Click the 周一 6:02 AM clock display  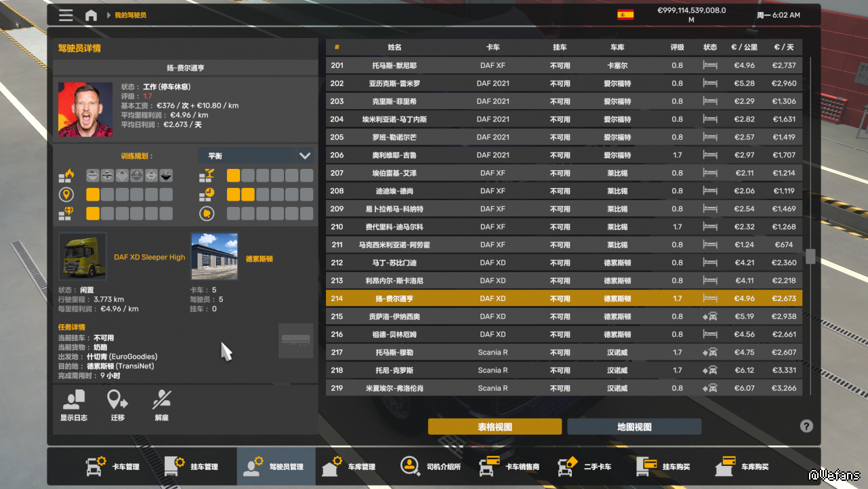click(x=778, y=15)
